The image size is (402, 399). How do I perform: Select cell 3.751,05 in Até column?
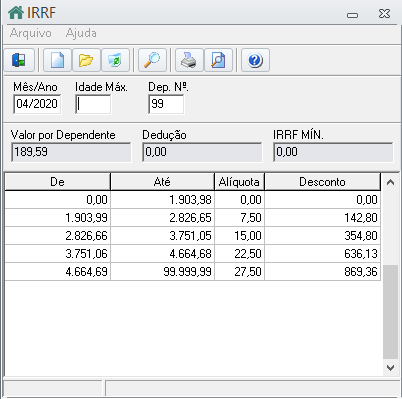[162, 236]
